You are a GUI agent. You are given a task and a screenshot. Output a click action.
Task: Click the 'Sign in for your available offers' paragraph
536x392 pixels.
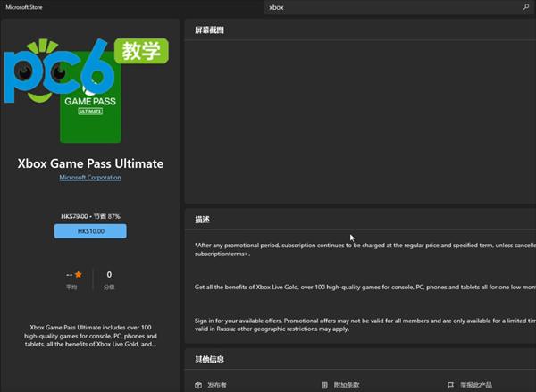tap(365, 325)
